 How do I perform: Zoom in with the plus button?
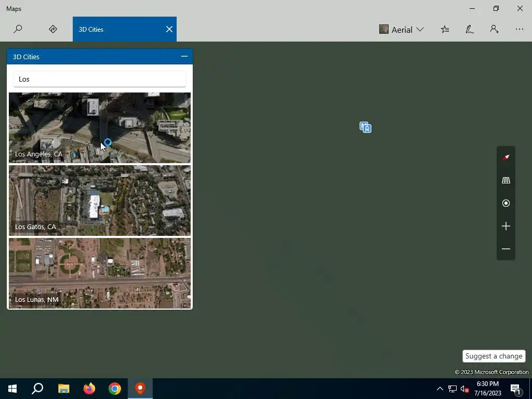tap(506, 226)
